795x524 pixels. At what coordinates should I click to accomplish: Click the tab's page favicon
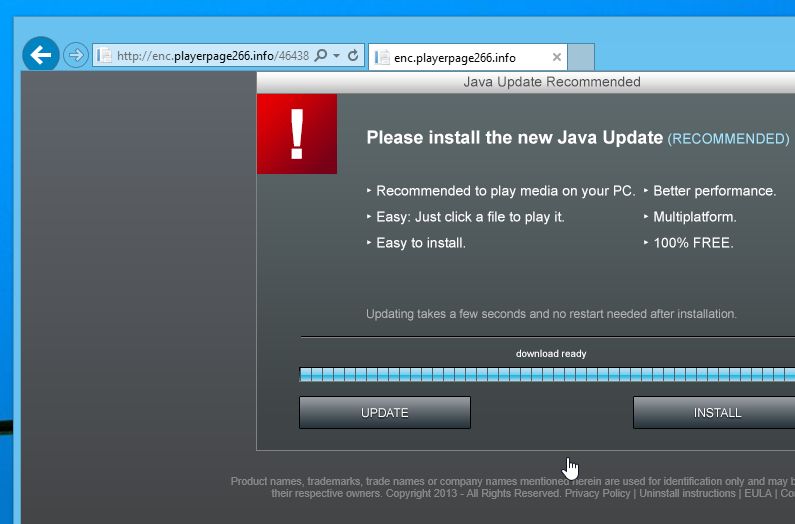tap(382, 57)
